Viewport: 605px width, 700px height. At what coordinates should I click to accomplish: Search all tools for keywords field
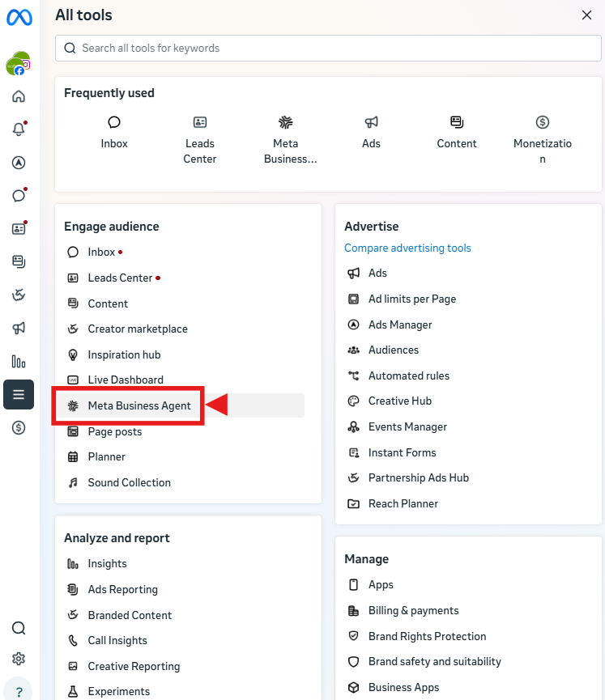click(x=328, y=49)
